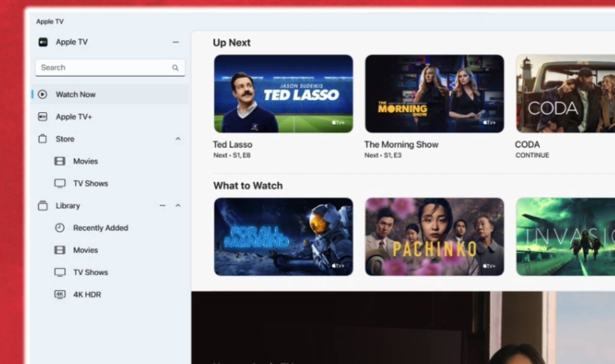
Task: Select TV Shows in Library
Action: click(90, 272)
